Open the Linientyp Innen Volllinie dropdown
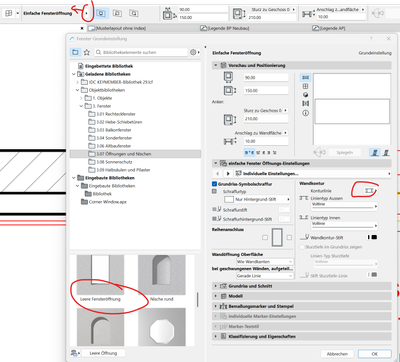 pyautogui.click(x=344, y=226)
